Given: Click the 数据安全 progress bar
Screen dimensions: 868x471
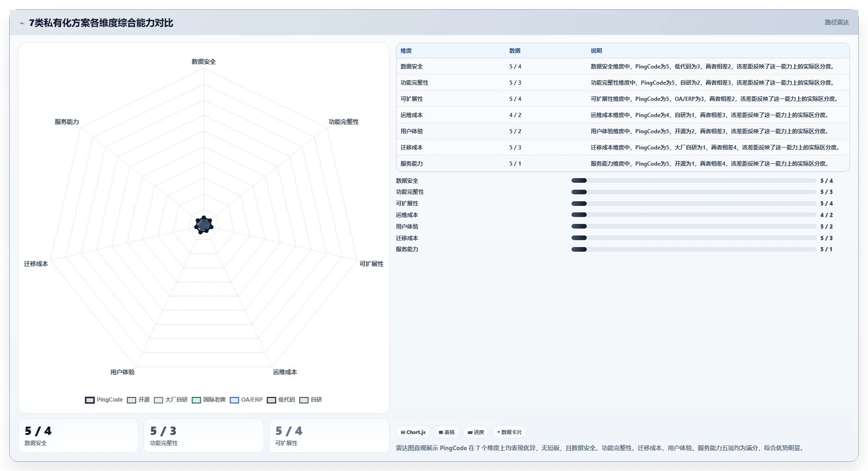Looking at the screenshot, I should click(694, 181).
